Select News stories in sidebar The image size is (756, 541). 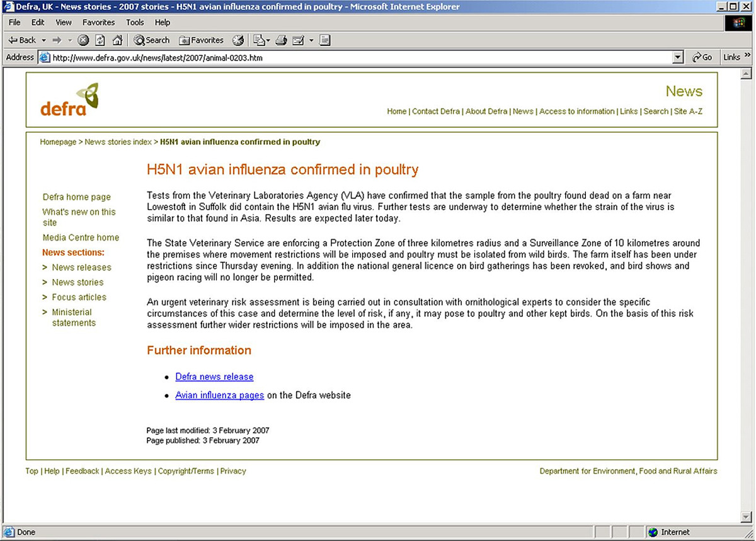click(77, 283)
